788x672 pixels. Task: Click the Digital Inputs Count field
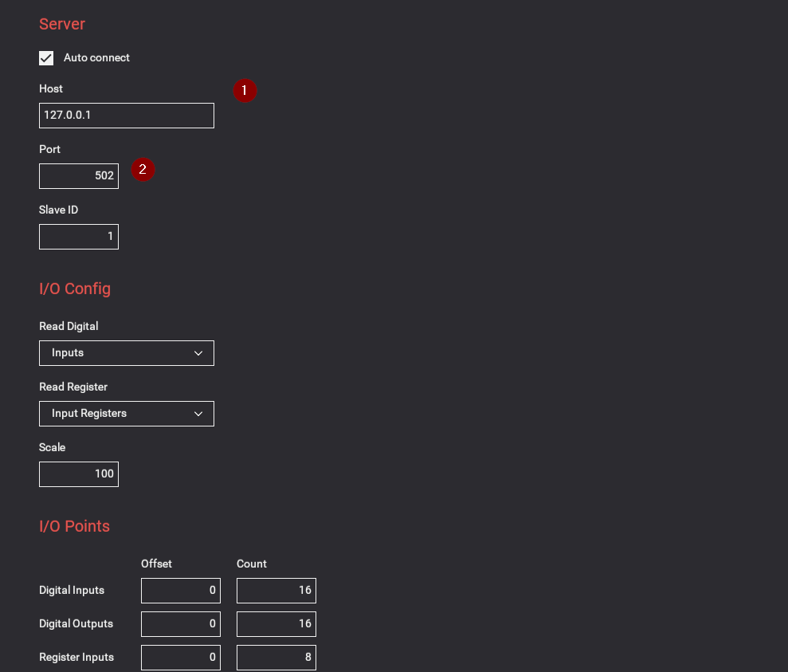[x=276, y=591]
